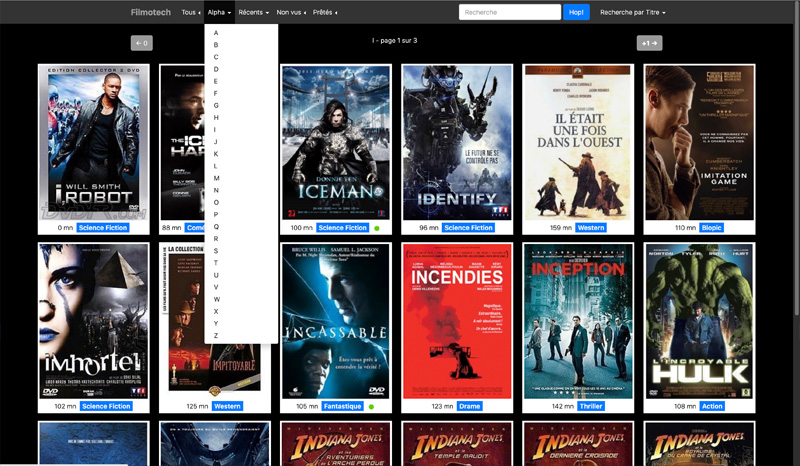Select letter U in the Alpha menu
The height and width of the screenshot is (466, 800).
[241, 275]
